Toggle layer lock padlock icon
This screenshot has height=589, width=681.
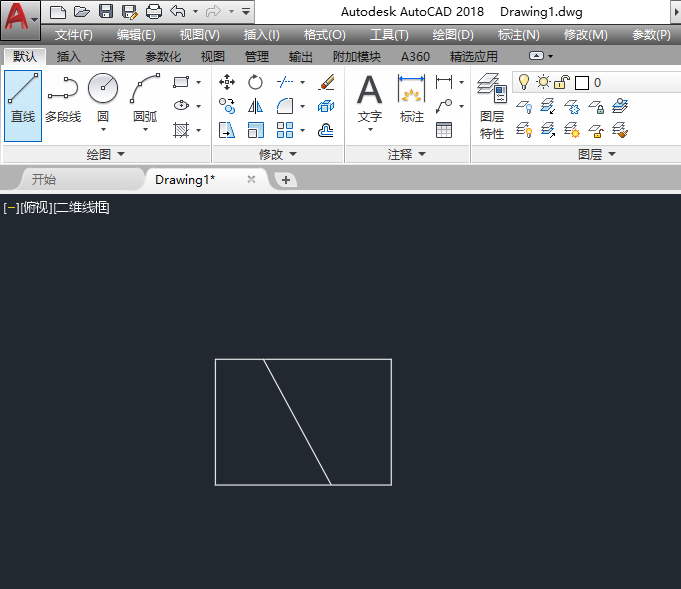coord(562,82)
